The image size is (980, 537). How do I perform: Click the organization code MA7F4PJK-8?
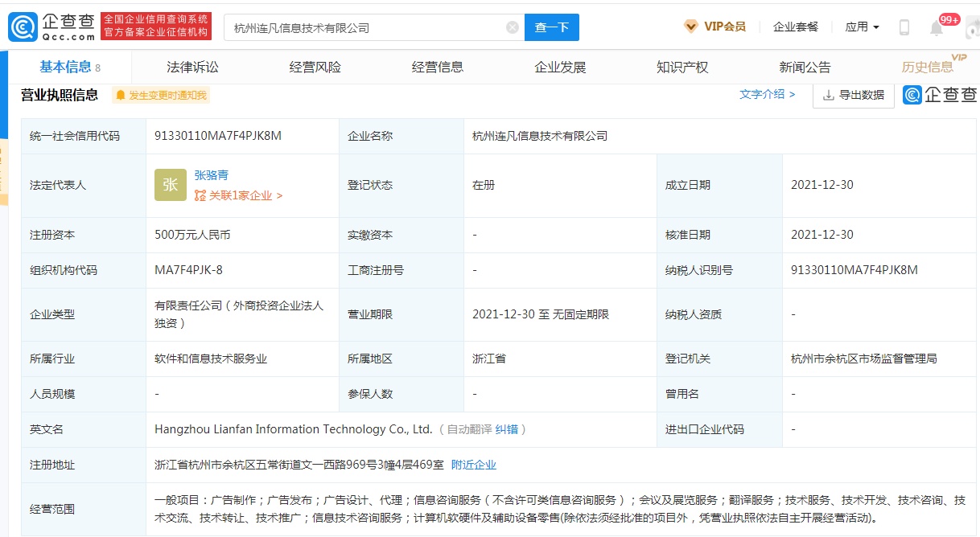tap(188, 270)
